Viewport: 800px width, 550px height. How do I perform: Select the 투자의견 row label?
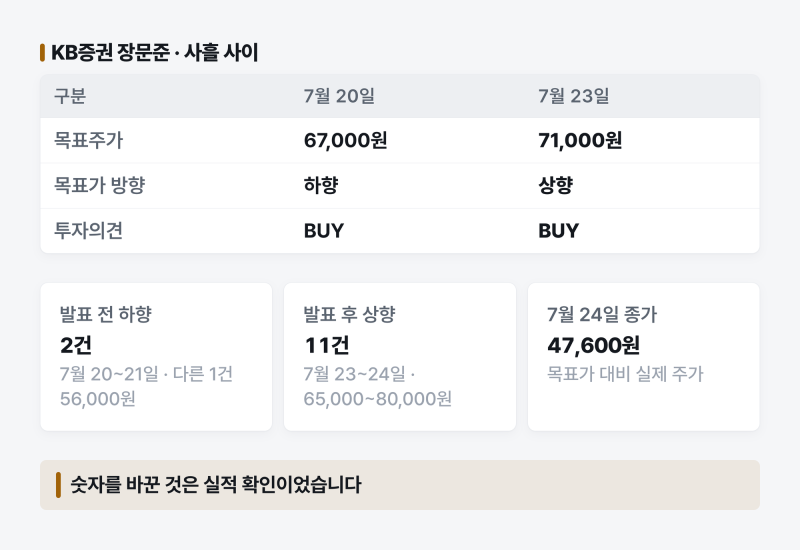(89, 231)
